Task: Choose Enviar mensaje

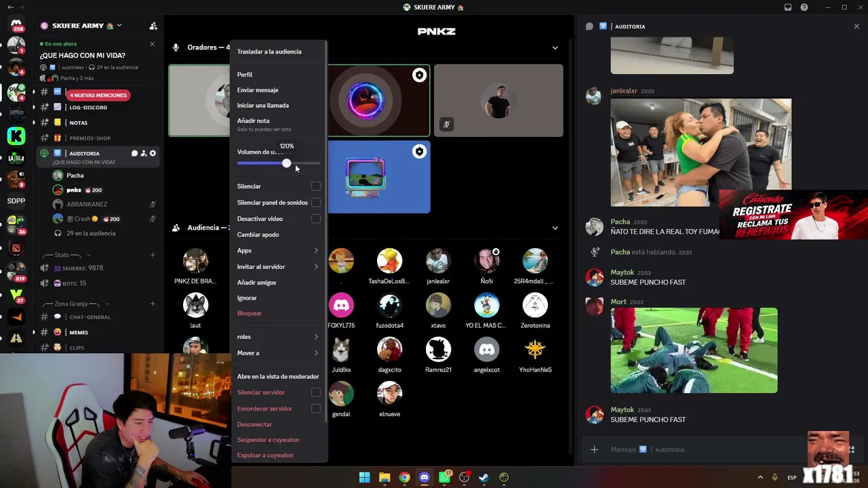Action: [258, 90]
